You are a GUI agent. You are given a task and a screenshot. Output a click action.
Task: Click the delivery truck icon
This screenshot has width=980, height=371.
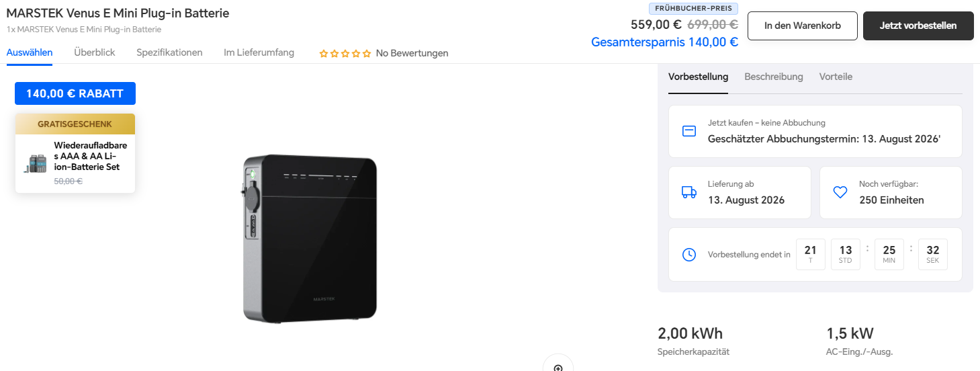pyautogui.click(x=689, y=192)
